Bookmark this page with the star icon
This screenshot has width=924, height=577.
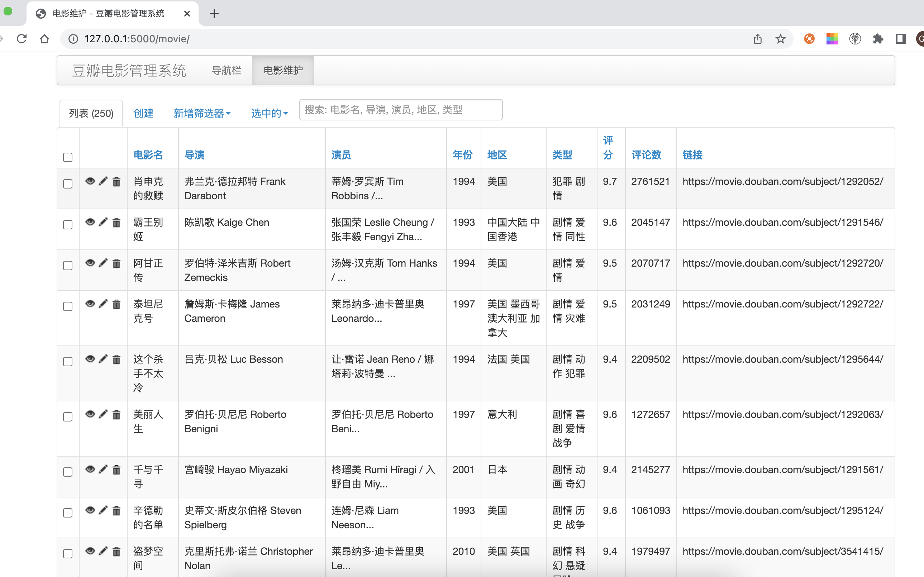tap(781, 39)
